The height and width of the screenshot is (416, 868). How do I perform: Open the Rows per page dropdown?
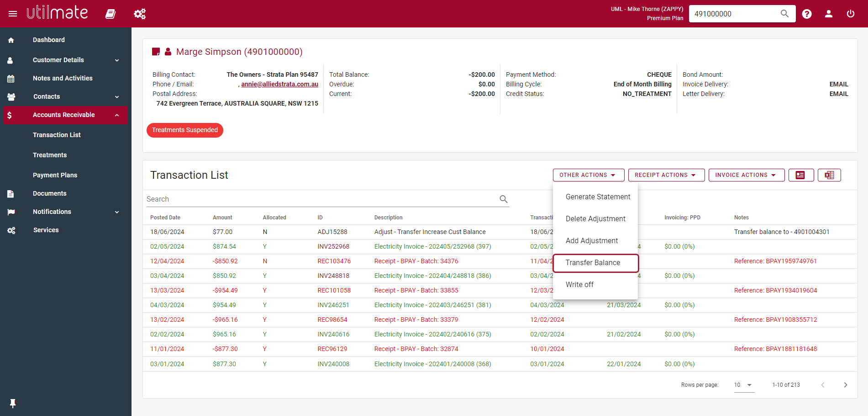(744, 385)
